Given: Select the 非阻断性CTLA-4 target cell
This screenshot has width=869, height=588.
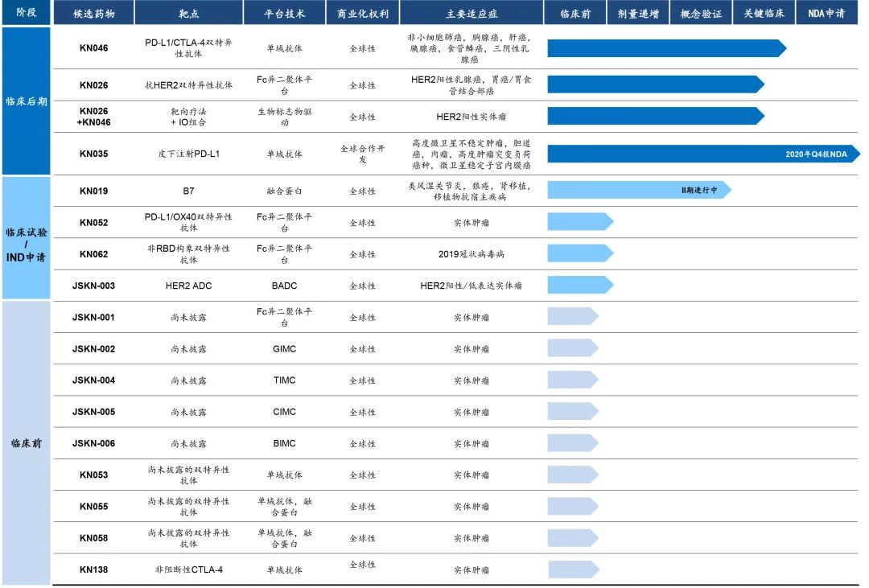Looking at the screenshot, I should tap(188, 569).
